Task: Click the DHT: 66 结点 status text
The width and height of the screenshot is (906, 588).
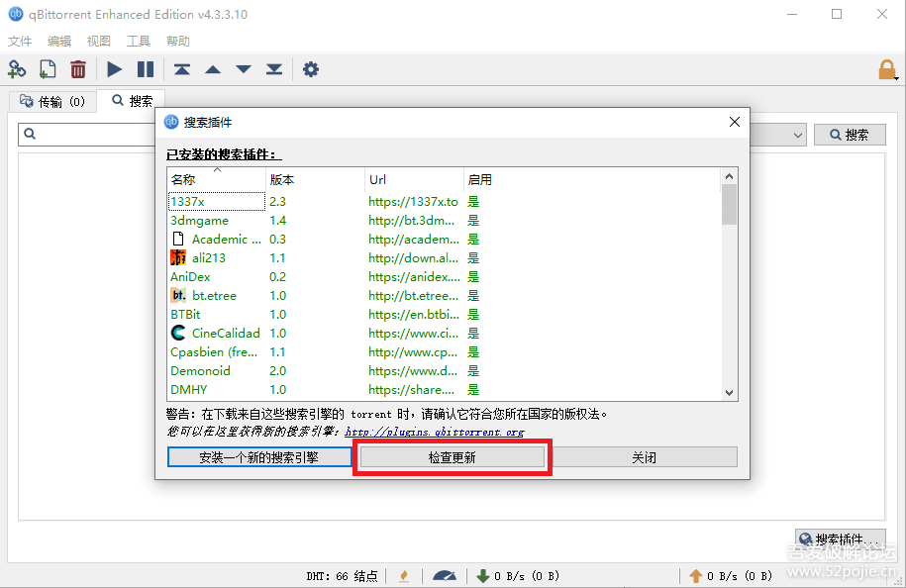Action: click(x=342, y=576)
